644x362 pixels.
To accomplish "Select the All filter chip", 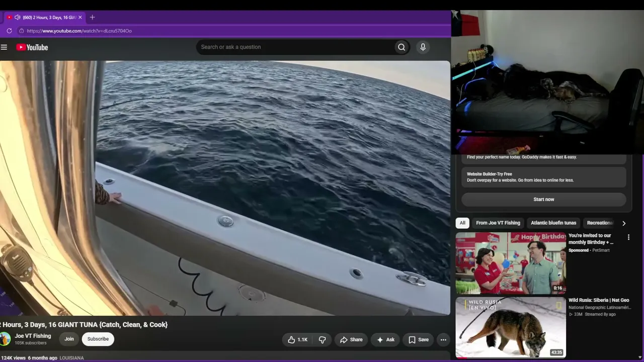I will (x=462, y=223).
